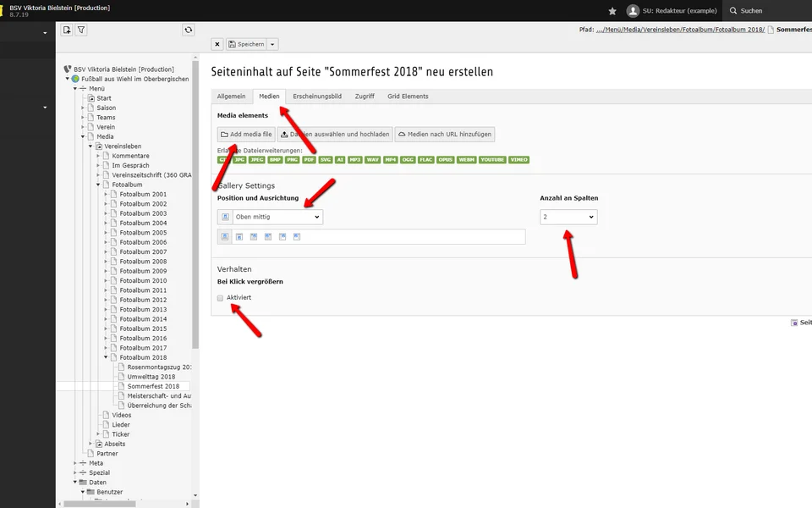Enable the Aktiviert checkbox

(x=221, y=298)
